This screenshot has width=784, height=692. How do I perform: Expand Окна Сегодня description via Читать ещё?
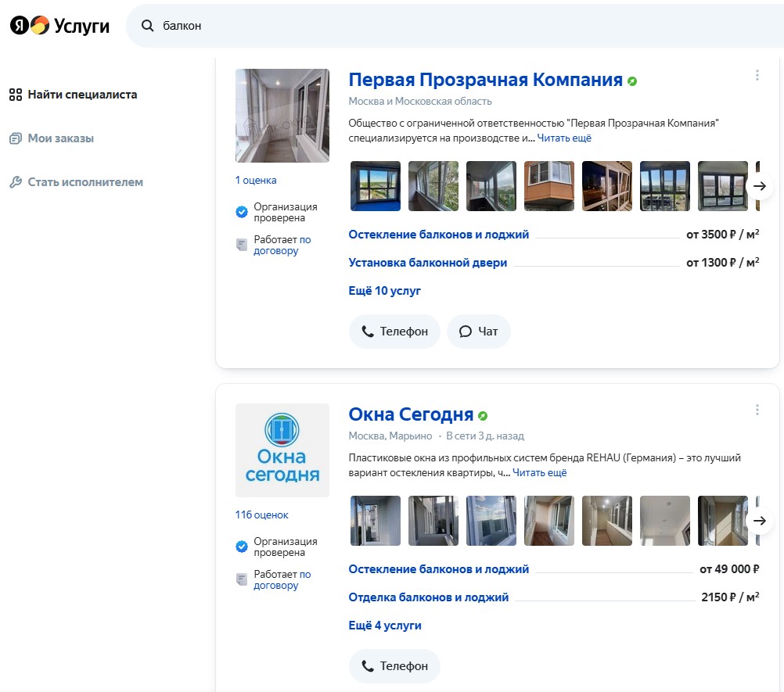[x=539, y=473]
